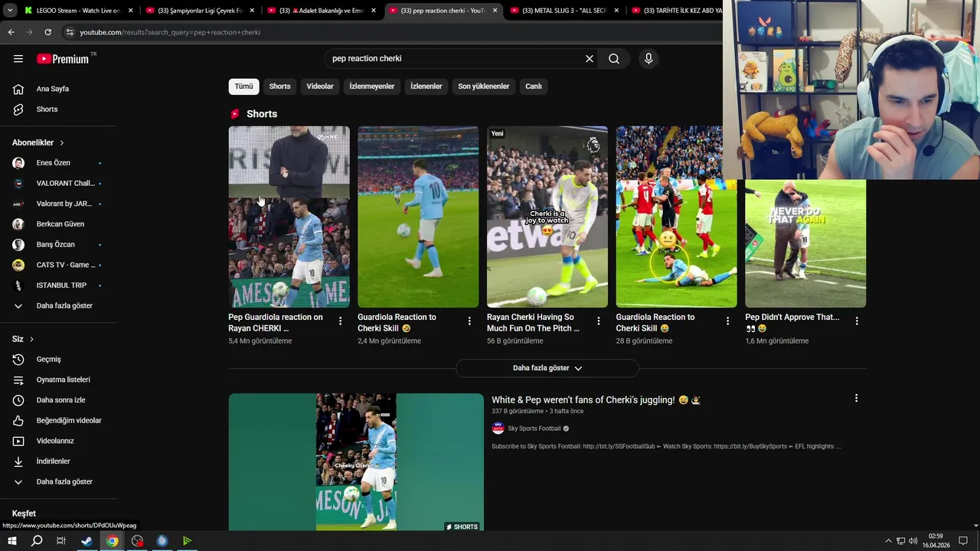Switch to Adalet Bakanlığı browser tab
This screenshot has height=551, width=980.
click(320, 11)
